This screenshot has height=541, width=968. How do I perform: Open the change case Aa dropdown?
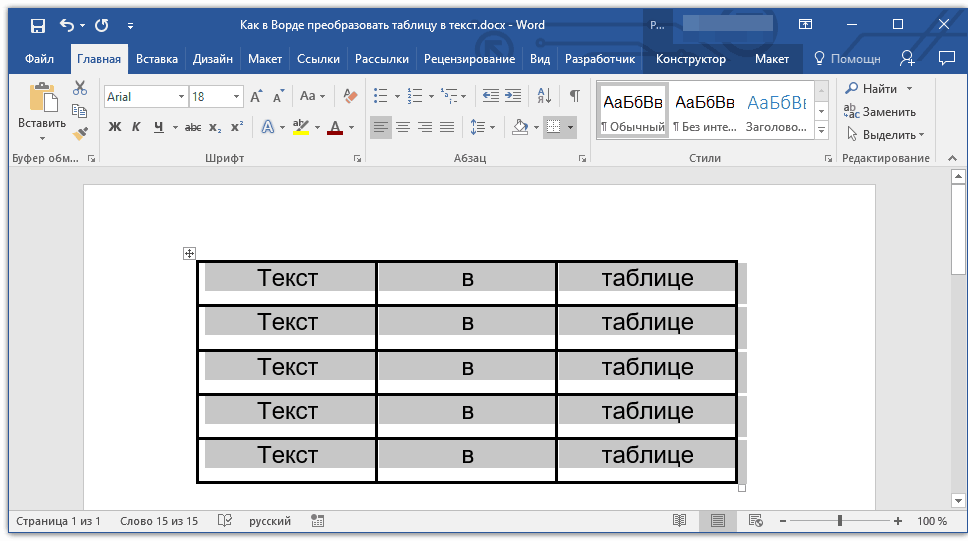click(x=312, y=96)
